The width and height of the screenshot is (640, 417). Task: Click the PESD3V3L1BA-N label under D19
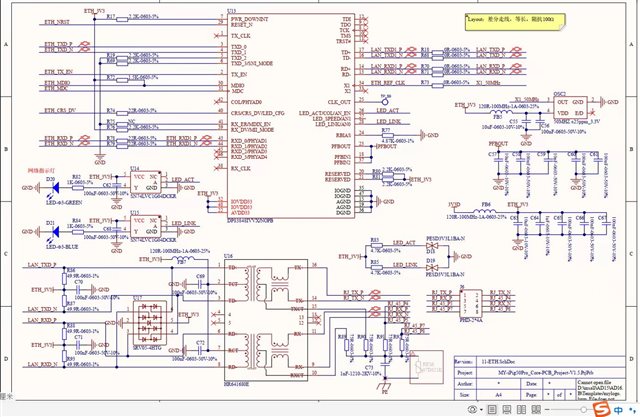[x=445, y=275]
